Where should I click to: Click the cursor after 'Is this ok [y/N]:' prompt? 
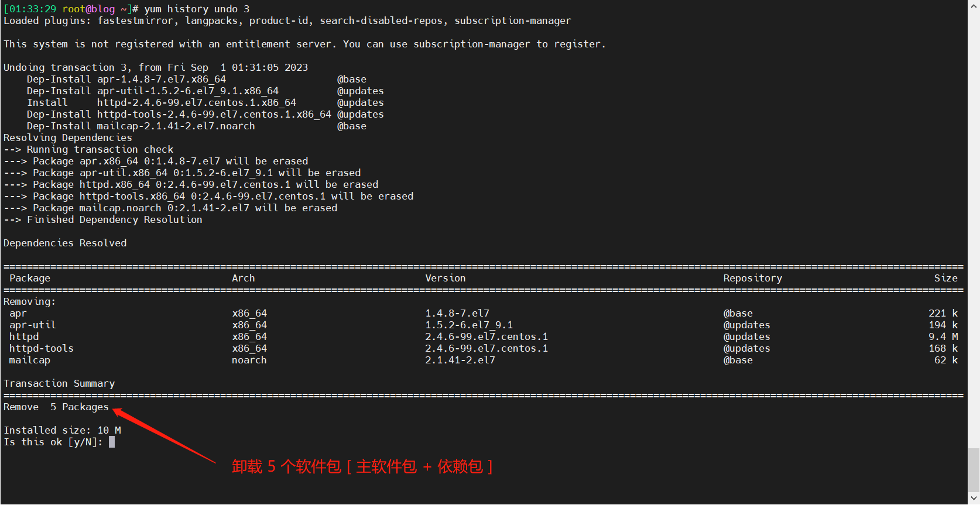pyautogui.click(x=112, y=442)
